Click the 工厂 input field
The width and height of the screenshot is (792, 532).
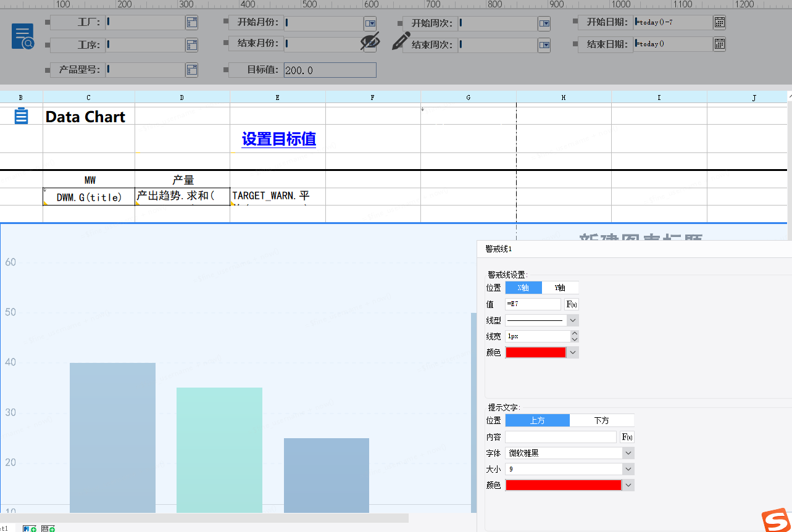point(145,23)
